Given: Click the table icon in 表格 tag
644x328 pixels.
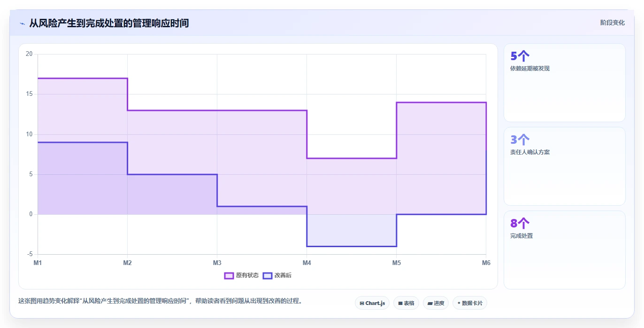Looking at the screenshot, I should pyautogui.click(x=400, y=304).
